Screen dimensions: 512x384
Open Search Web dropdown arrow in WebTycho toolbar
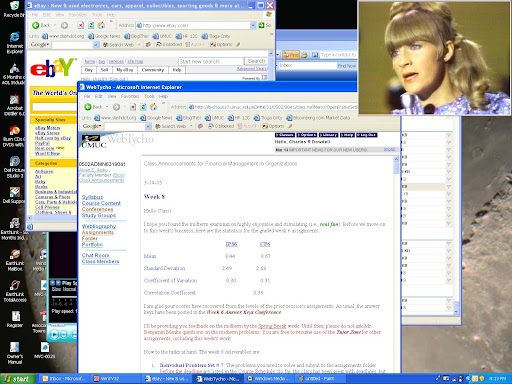pyautogui.click(x=191, y=126)
